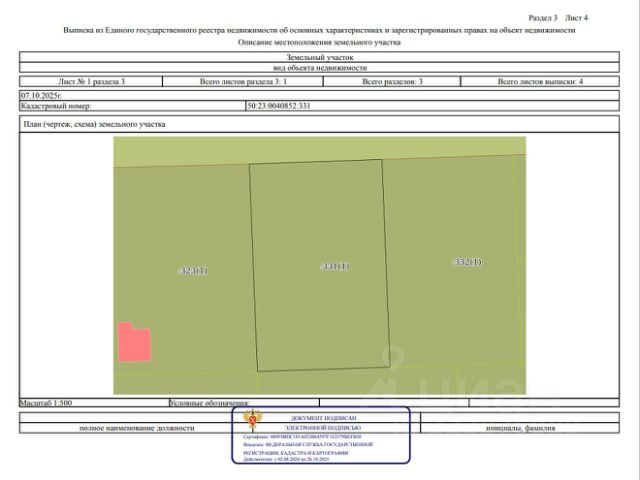Click "Описание местоположения земельного участка" subtitle
Screen dimensions: 640x480
319,42
